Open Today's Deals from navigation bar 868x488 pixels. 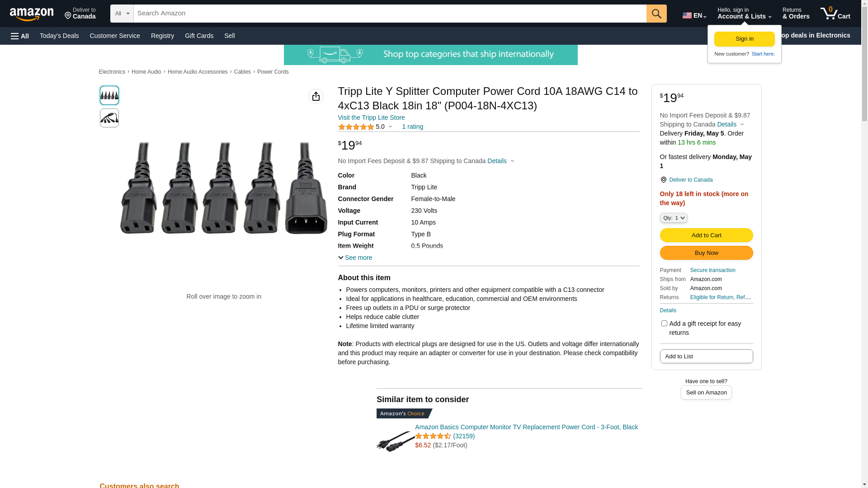click(59, 36)
